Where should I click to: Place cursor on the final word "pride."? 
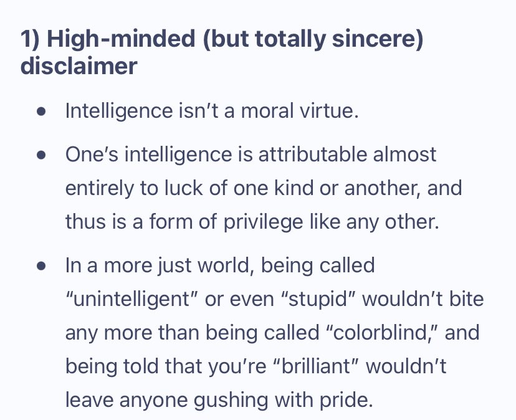coord(346,401)
